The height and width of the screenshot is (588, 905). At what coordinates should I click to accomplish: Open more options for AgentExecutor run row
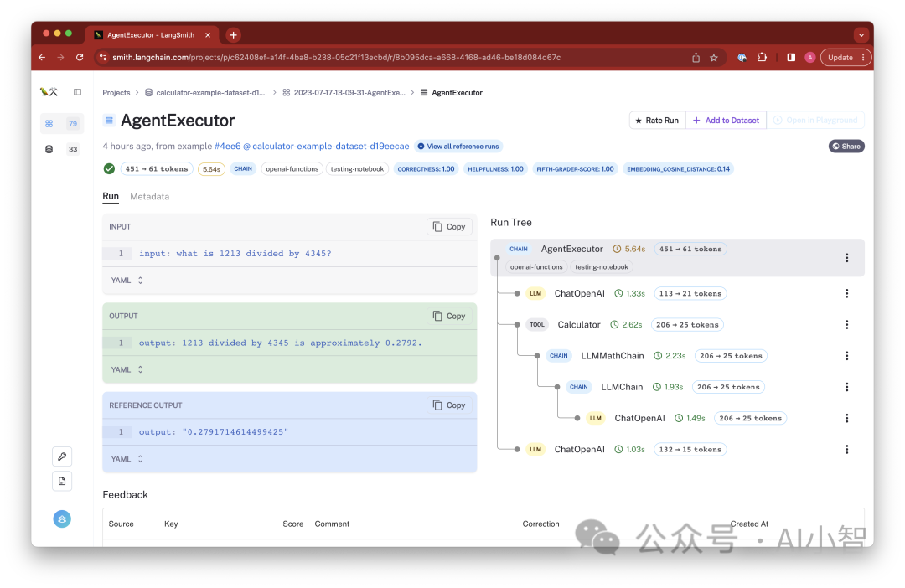pyautogui.click(x=846, y=257)
